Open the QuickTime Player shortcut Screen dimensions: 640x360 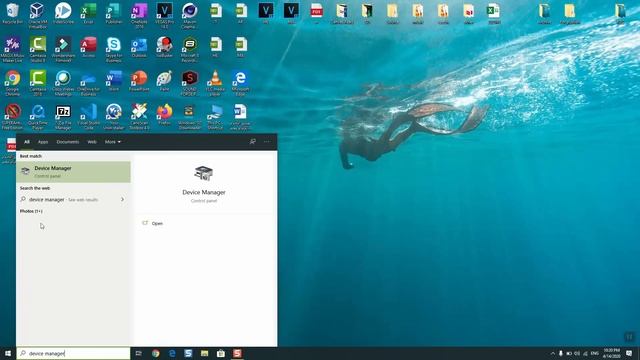click(x=38, y=117)
